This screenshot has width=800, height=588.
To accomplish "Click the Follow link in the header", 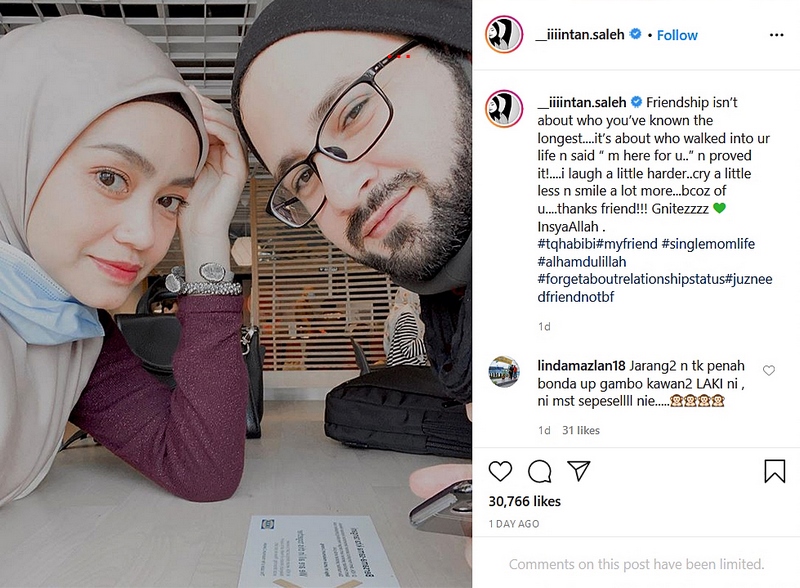I will point(677,35).
